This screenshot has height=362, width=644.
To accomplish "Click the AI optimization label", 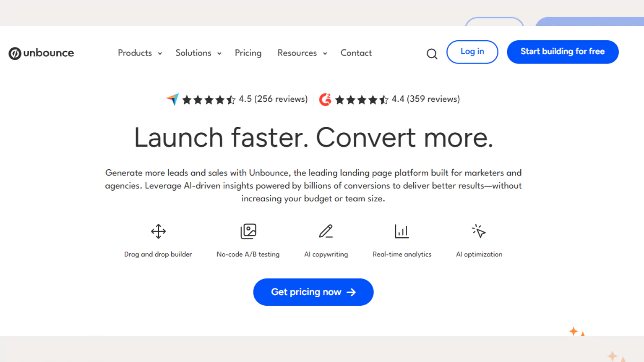I will pos(479,254).
